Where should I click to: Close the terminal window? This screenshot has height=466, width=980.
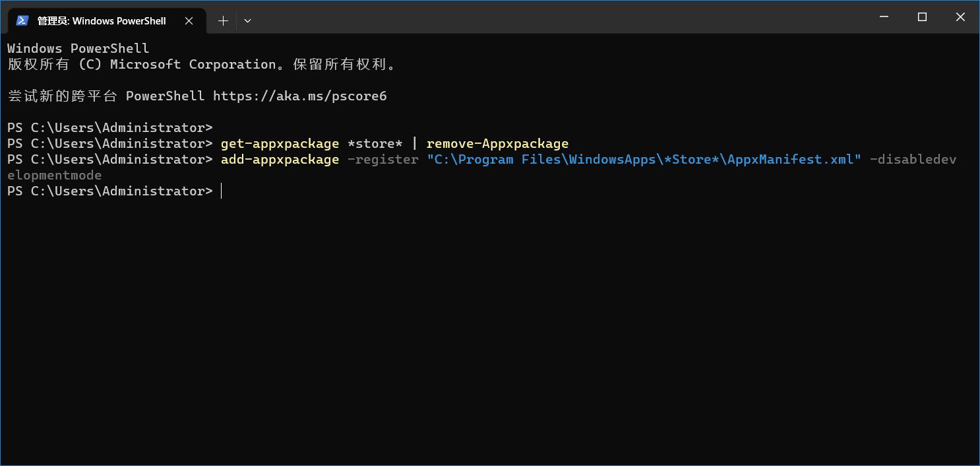tap(960, 17)
